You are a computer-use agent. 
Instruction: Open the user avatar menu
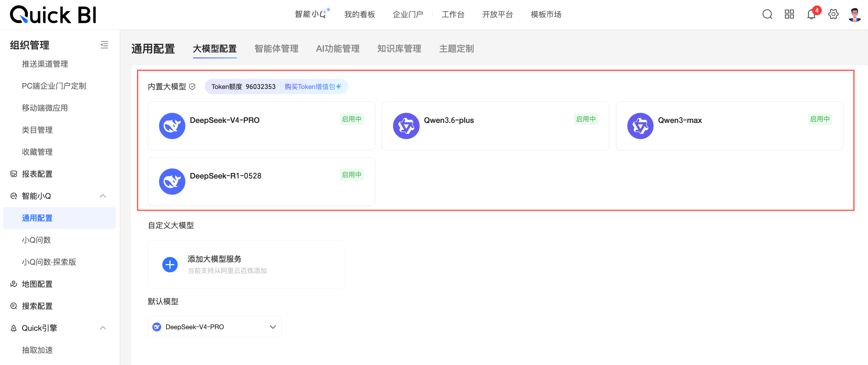coord(855,15)
